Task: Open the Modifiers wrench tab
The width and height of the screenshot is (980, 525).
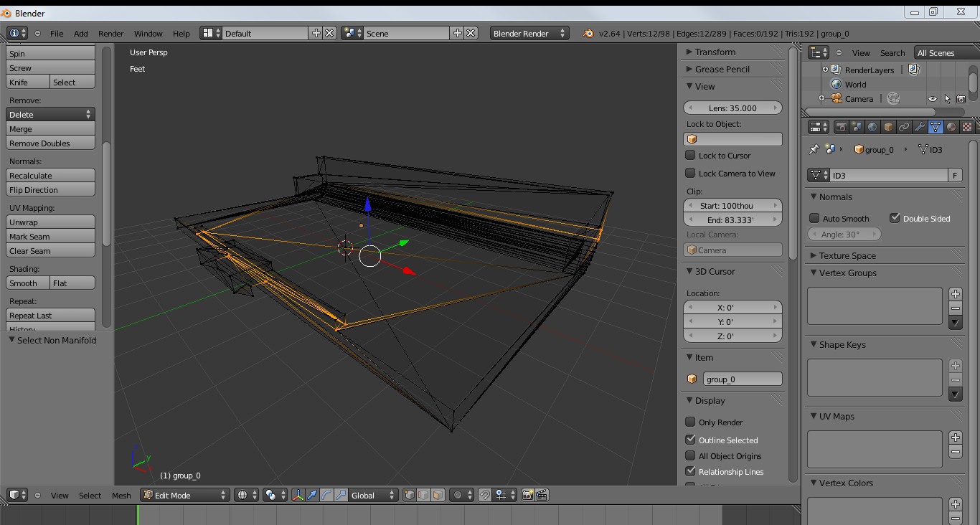Action: click(920, 127)
